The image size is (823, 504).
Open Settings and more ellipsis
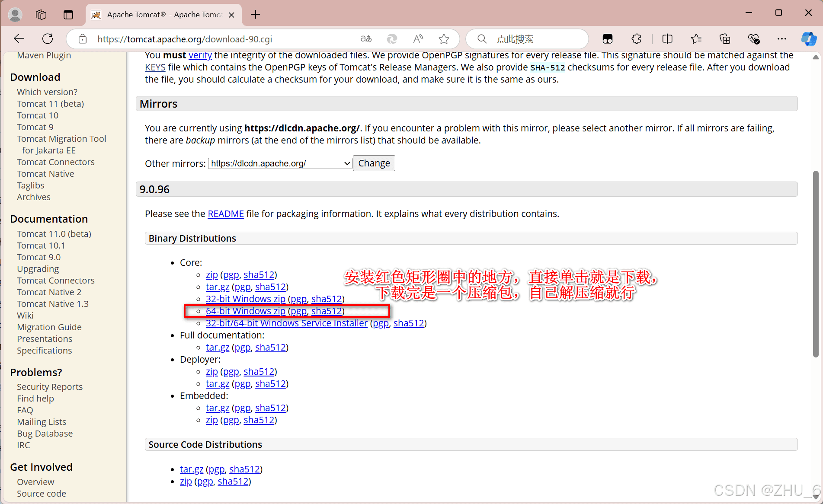click(782, 39)
